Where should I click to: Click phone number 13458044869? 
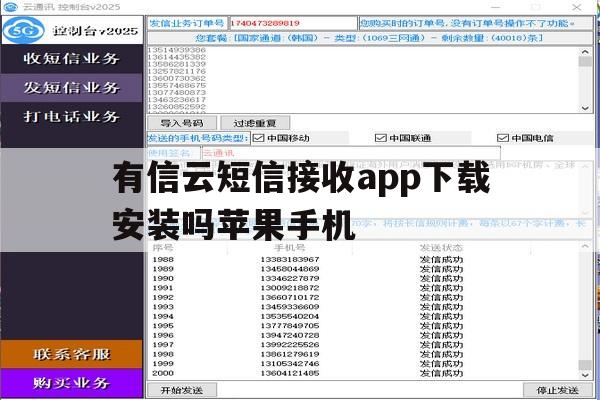click(x=290, y=269)
